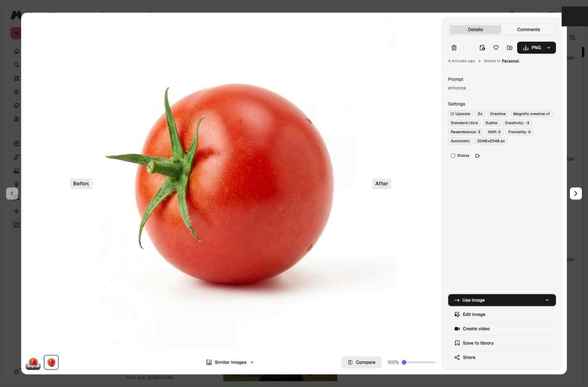Click the Automatic settings tag
This screenshot has height=387, width=588.
pos(460,141)
